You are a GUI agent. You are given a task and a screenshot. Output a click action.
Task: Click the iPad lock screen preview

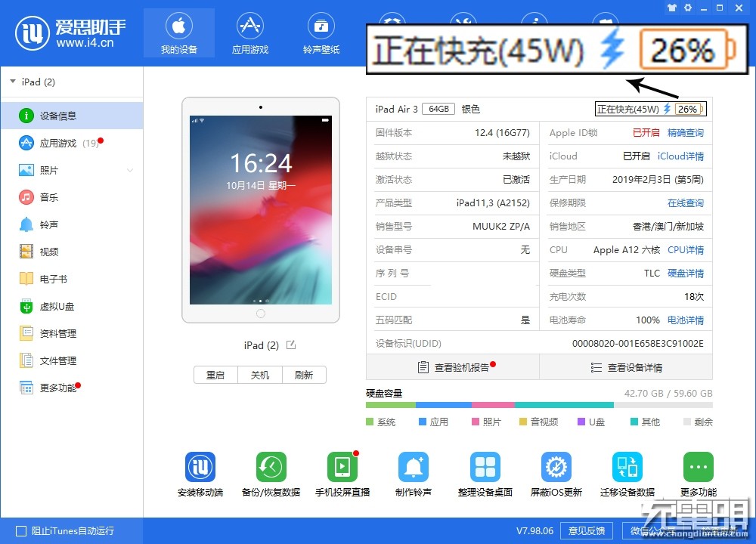[x=260, y=209]
